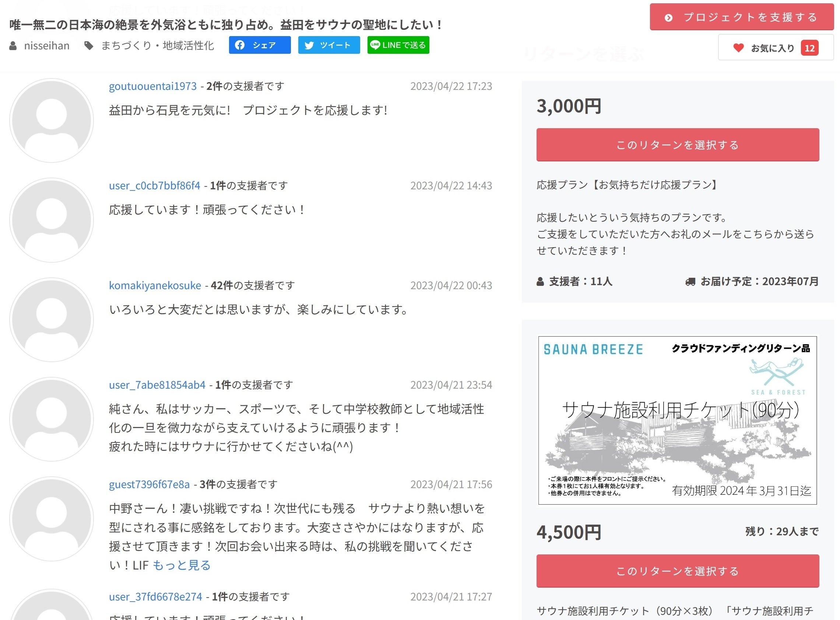Screen dimensions: 840x620
Task: Click the SAUNA BREEZE ticket image
Action: [677, 420]
